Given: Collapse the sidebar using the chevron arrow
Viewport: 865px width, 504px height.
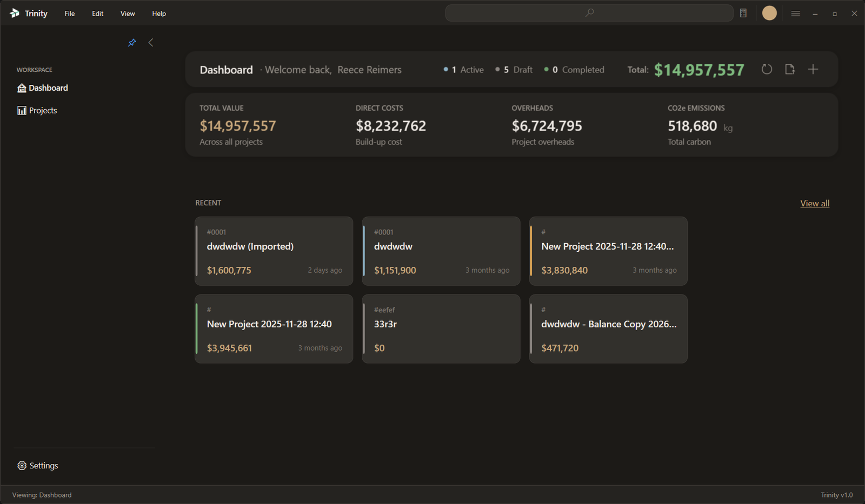Looking at the screenshot, I should pyautogui.click(x=151, y=43).
